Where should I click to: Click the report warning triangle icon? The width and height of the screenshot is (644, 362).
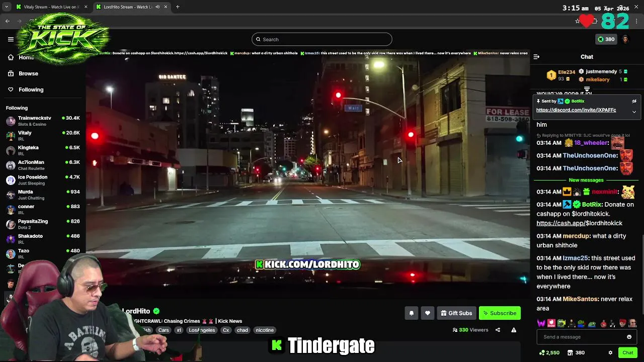click(x=514, y=330)
